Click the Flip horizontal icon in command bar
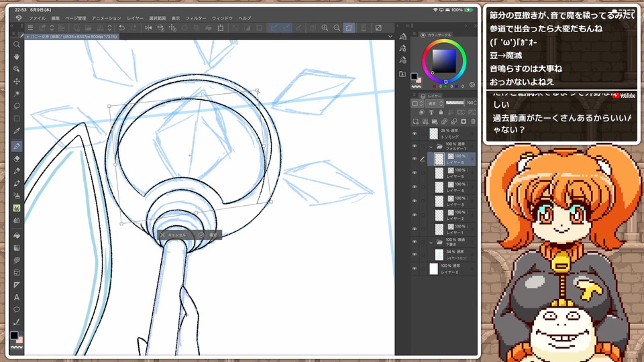This screenshot has width=644, height=362. 148,28
